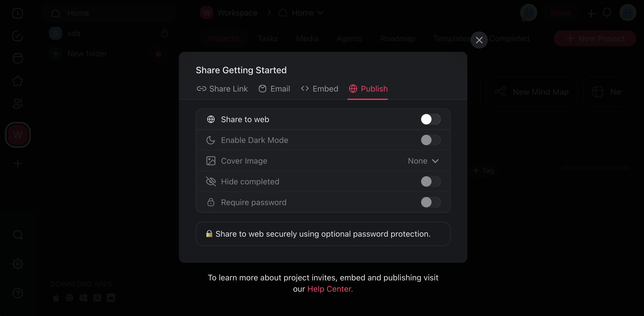Toggle the Hide completed switch

[x=430, y=181]
